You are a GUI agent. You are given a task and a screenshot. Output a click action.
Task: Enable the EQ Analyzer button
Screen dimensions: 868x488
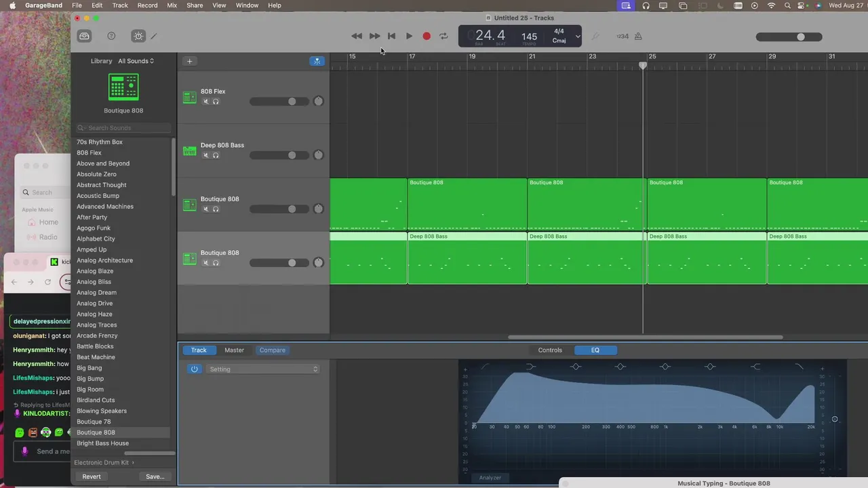coord(490,478)
